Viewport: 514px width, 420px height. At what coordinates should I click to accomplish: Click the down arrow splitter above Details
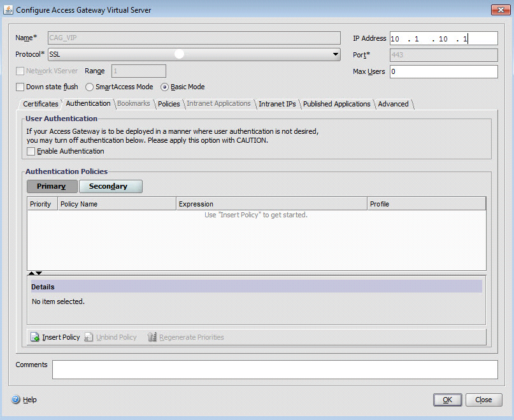(39, 273)
